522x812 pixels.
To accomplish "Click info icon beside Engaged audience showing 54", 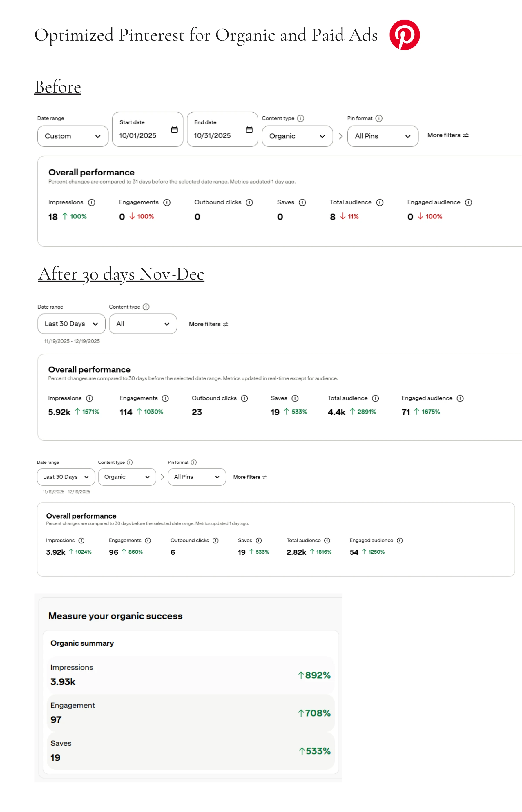I will [x=400, y=540].
